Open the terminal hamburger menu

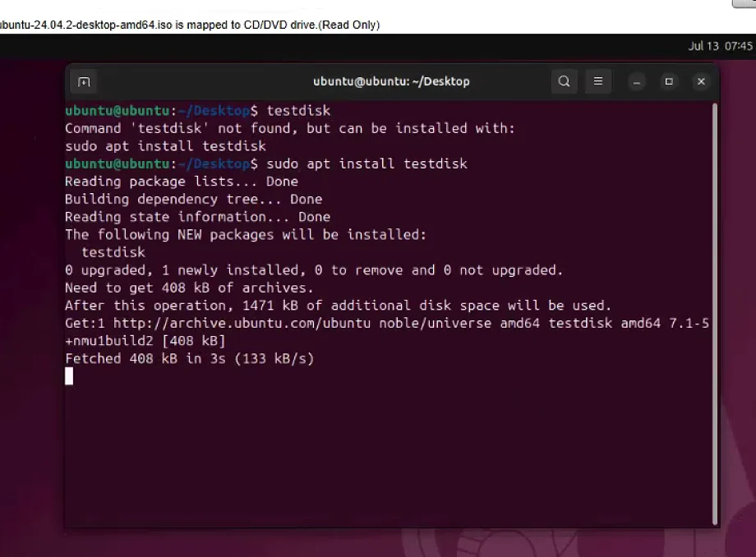598,81
